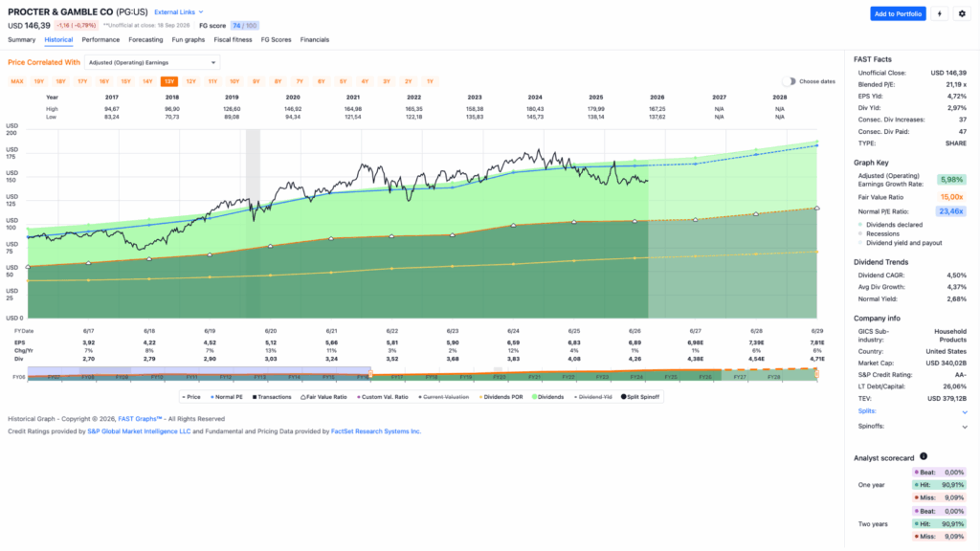Click the Market Cap value USD 340,02B
Image resolution: width=980 pixels, height=551 pixels.
(x=947, y=363)
